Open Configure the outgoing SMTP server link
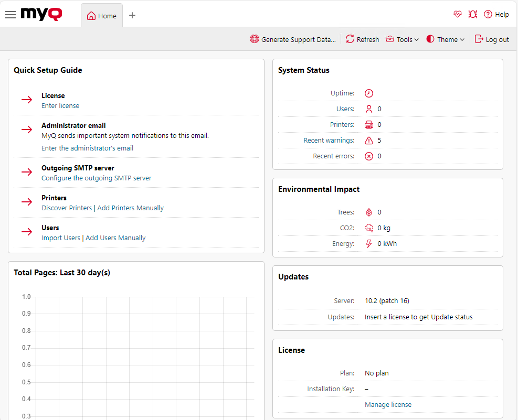Screen dimensions: 518x420 pos(96,178)
